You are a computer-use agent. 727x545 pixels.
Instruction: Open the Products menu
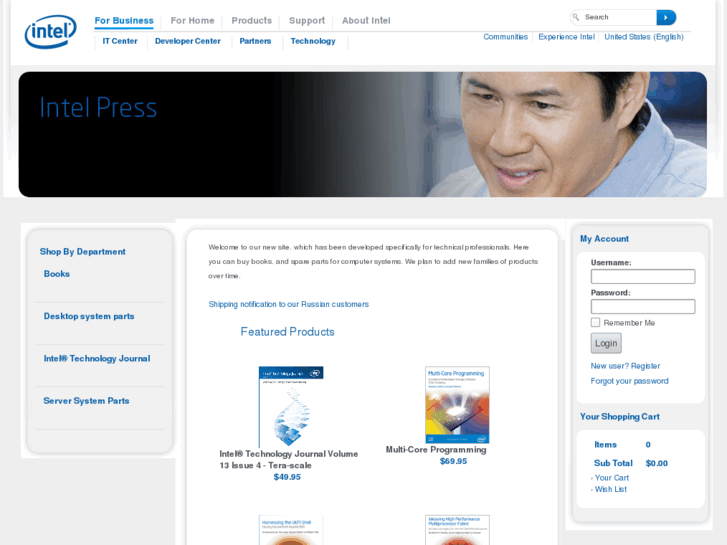252,20
